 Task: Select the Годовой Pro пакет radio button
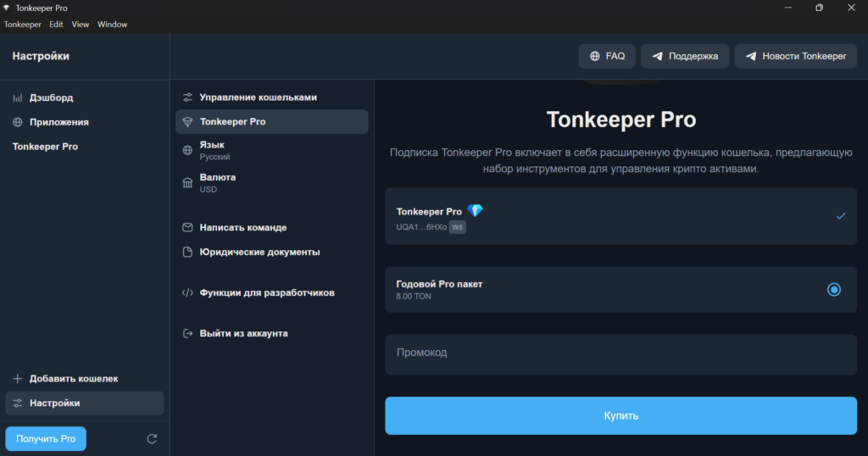[833, 290]
